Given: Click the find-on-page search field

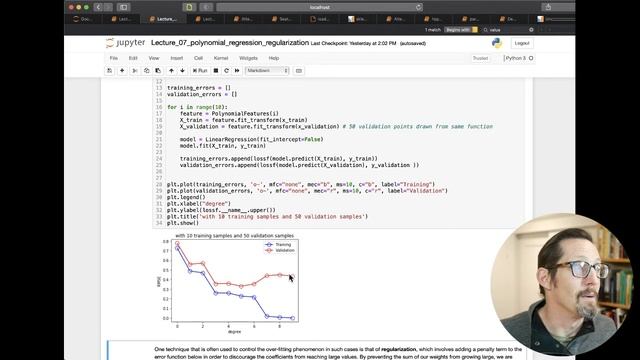Looking at the screenshot, I should coord(508,30).
